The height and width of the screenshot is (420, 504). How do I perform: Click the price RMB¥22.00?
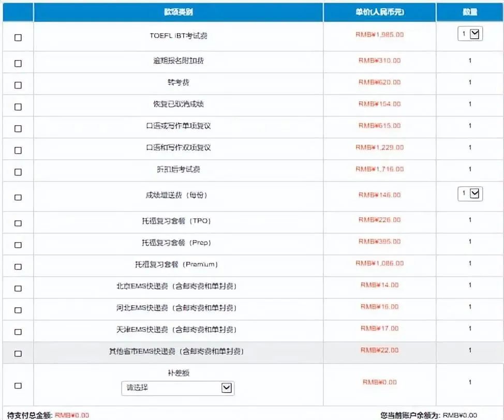point(380,350)
